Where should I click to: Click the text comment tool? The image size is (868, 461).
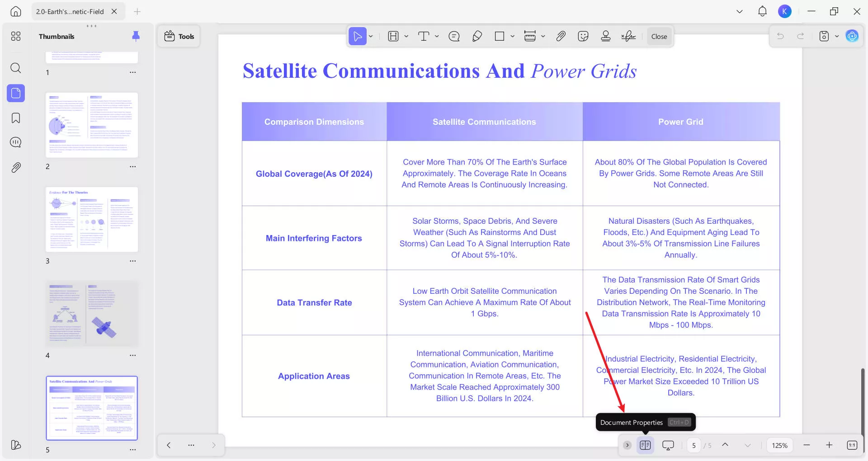424,37
